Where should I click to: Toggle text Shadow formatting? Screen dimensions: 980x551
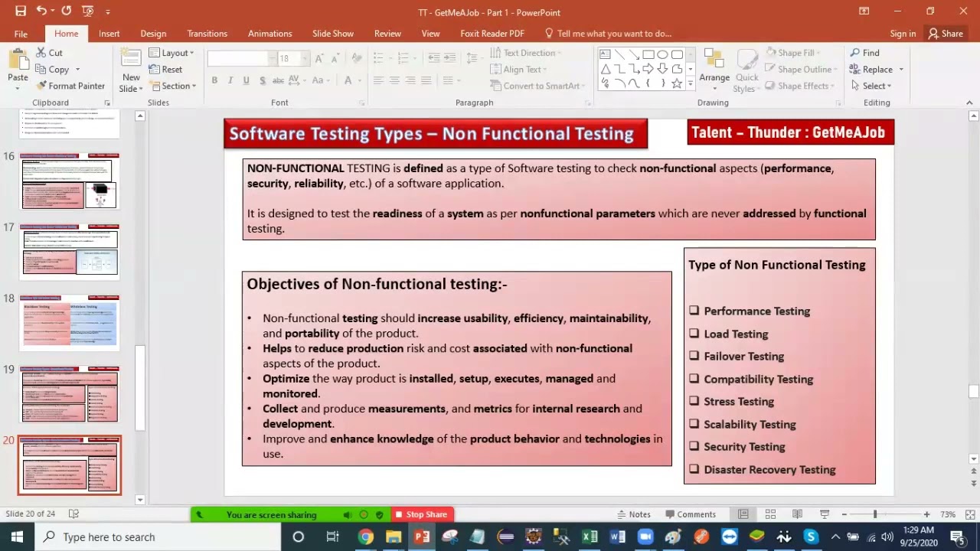[x=263, y=80]
